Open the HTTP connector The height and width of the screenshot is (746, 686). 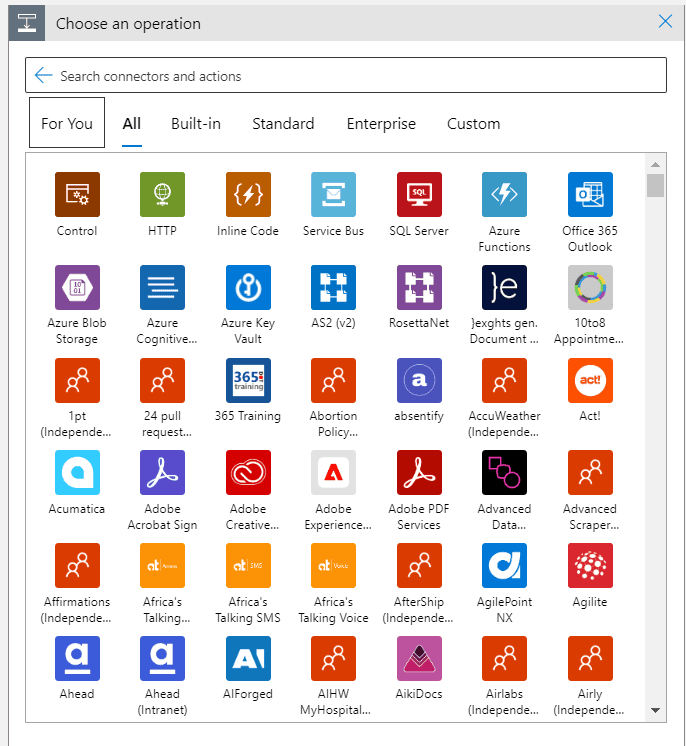point(162,194)
